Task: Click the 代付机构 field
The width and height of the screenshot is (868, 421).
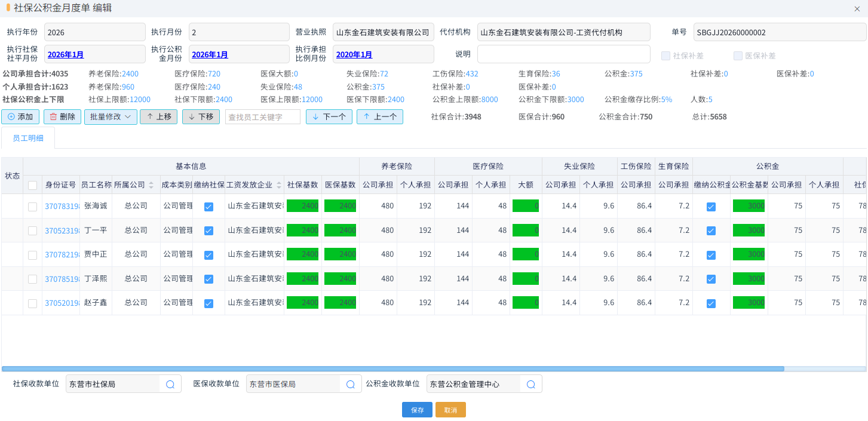Action: (563, 32)
